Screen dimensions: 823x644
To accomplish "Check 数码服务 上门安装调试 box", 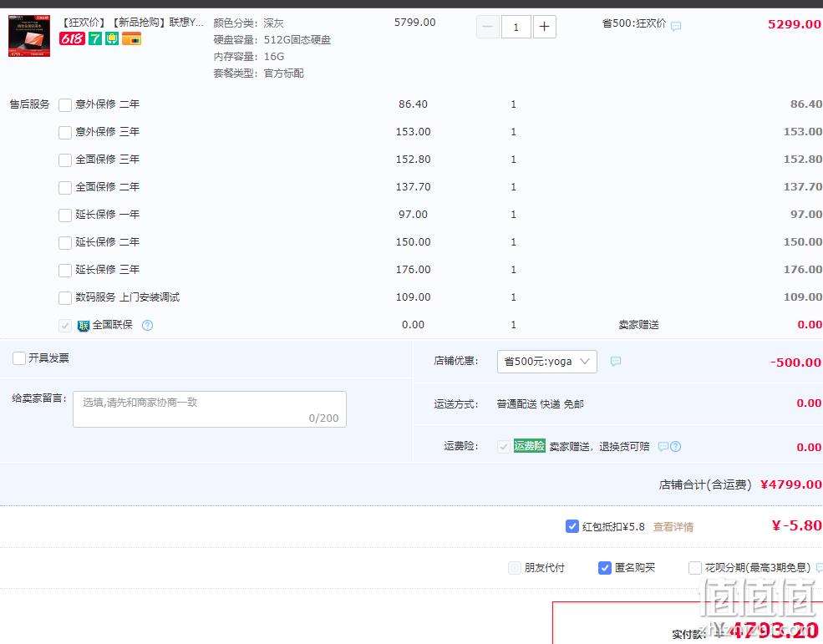I will click(x=65, y=298).
